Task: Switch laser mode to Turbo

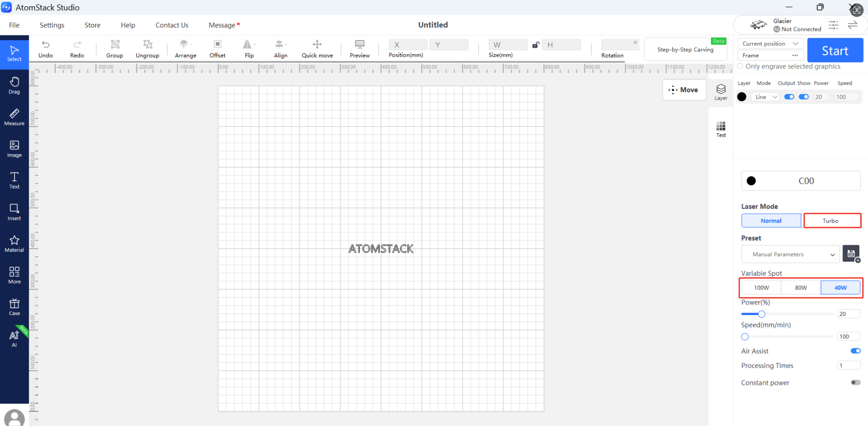Action: pyautogui.click(x=832, y=221)
